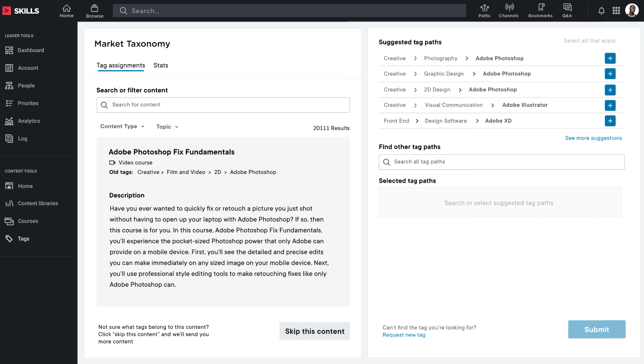Open the notifications bell
This screenshot has height=364, width=644.
click(x=601, y=11)
